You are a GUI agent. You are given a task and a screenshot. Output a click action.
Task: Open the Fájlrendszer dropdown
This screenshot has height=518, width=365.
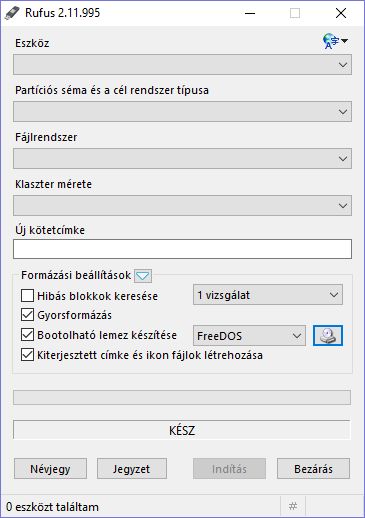[182, 159]
